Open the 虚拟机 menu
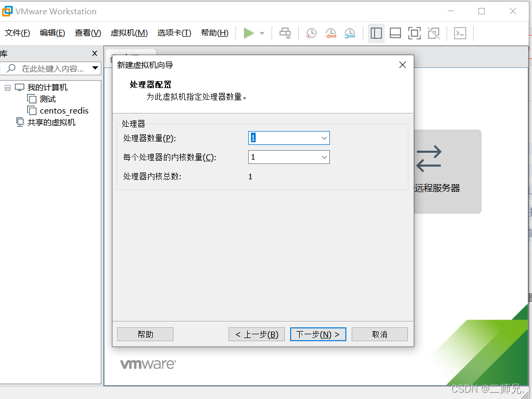The height and width of the screenshot is (399, 532). pos(129,32)
